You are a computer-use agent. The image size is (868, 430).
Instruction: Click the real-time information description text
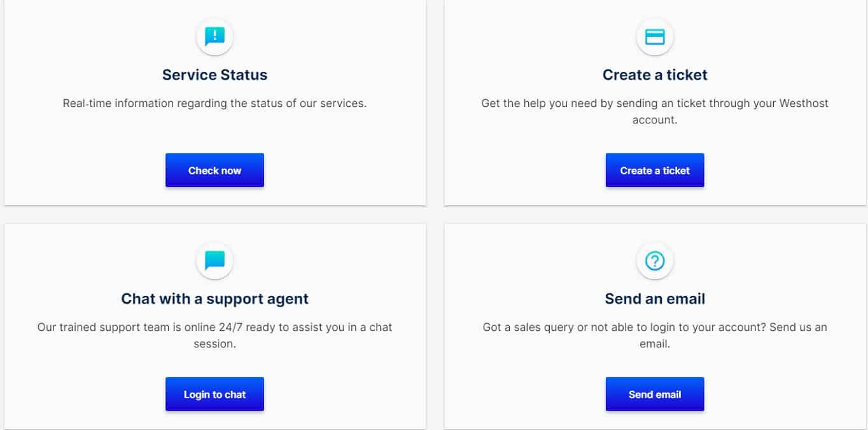pos(214,103)
